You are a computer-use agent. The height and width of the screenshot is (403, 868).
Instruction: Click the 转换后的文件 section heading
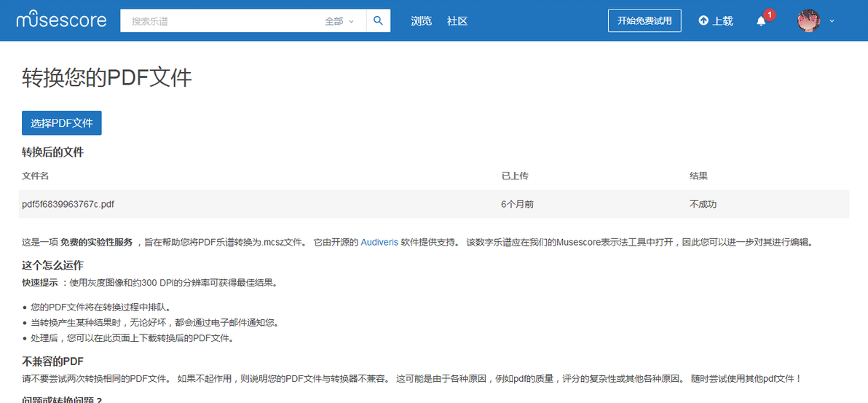tap(52, 152)
